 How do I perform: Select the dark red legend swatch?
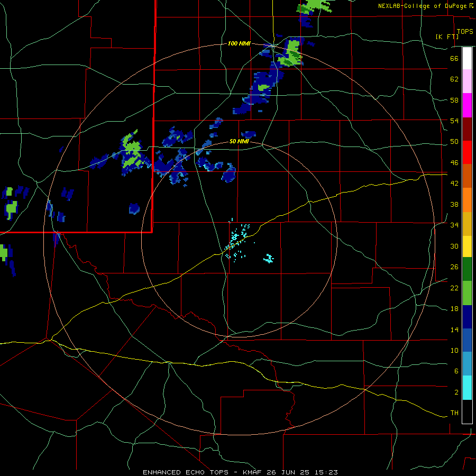[467, 130]
